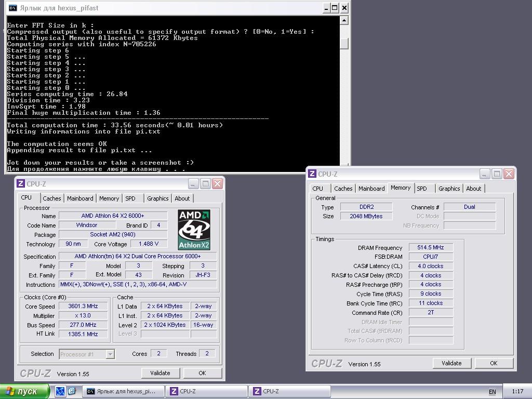Image resolution: width=532 pixels, height=399 pixels.
Task: Open the Windows Start button (пуск)
Action: pos(24,391)
